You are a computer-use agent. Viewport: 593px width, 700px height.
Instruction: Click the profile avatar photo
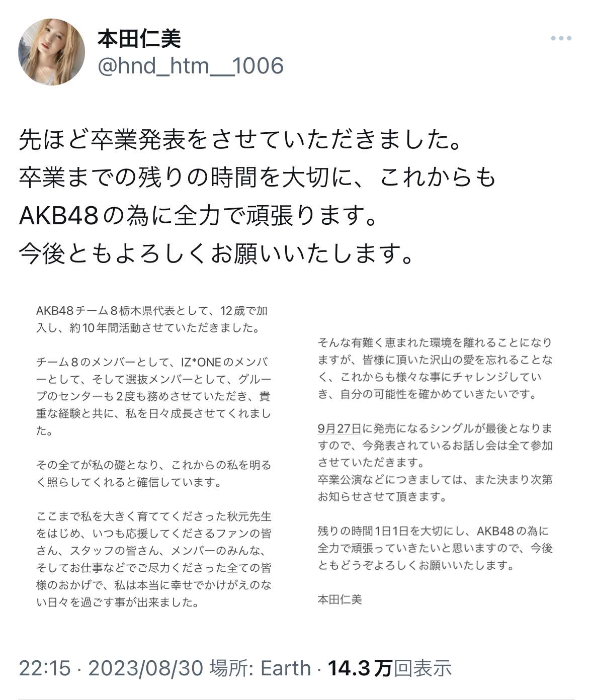pos(51,52)
